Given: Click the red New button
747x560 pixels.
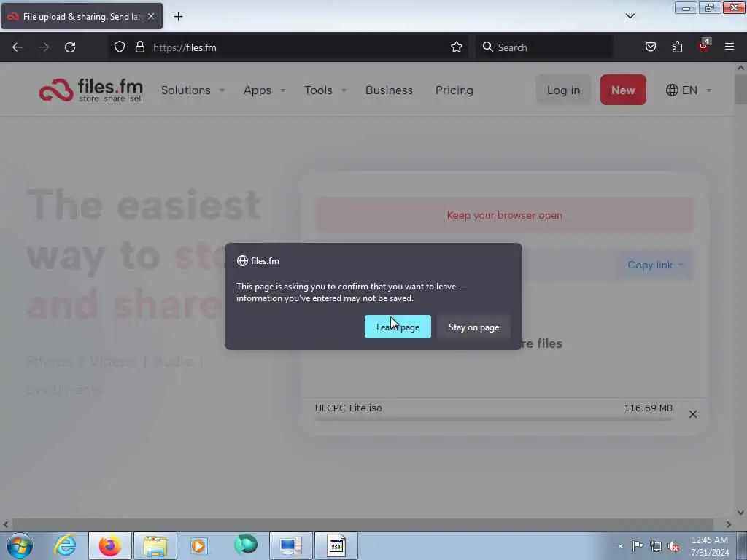Looking at the screenshot, I should (623, 90).
